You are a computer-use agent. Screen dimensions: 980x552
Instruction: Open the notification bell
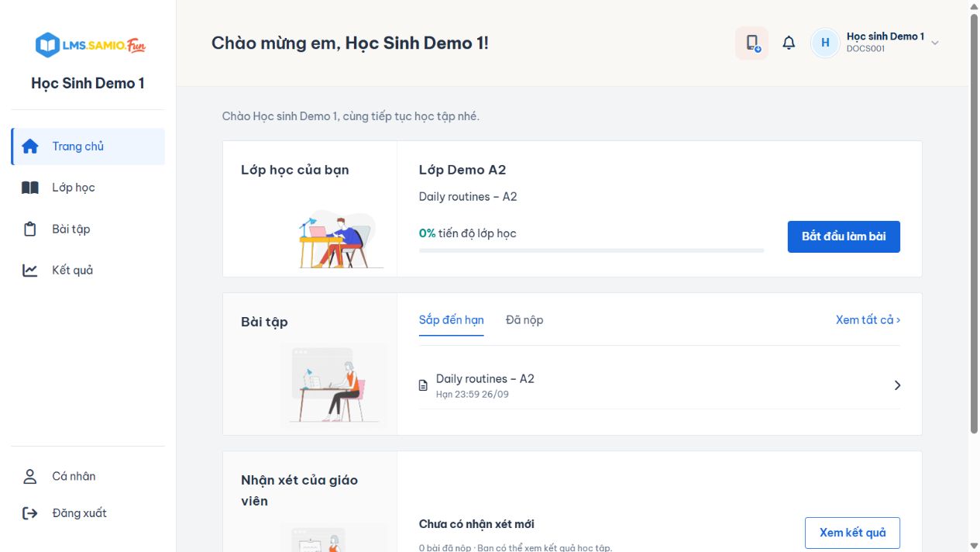(x=789, y=43)
